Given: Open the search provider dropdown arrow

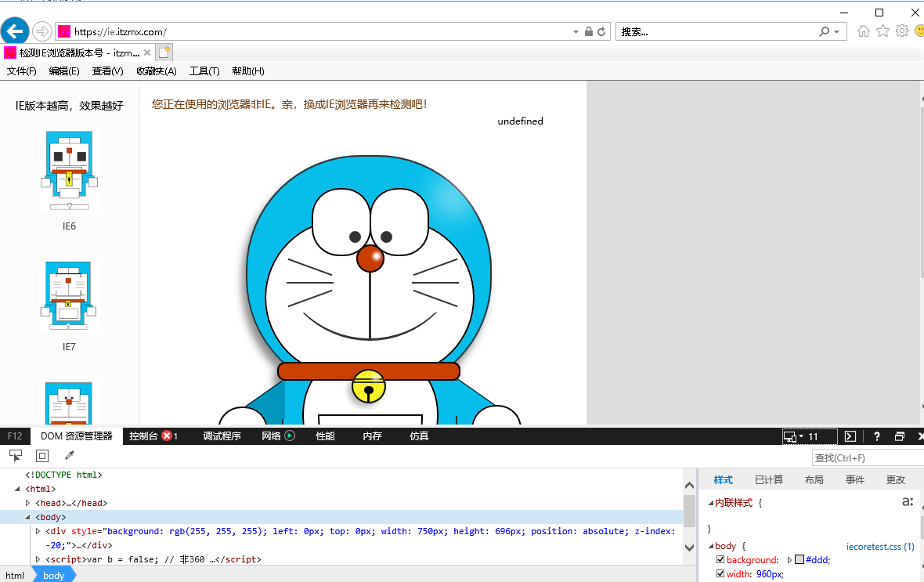Looking at the screenshot, I should tap(837, 32).
